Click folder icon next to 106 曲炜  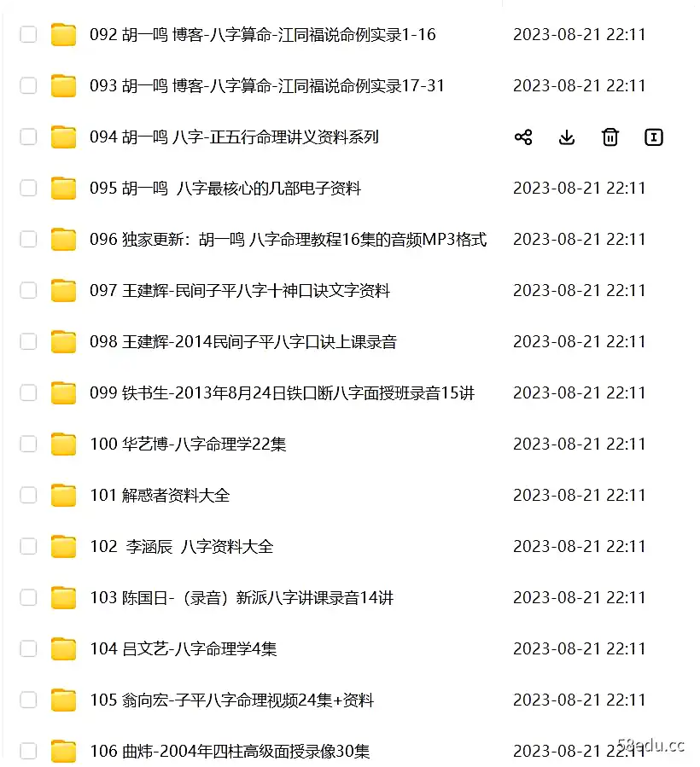[x=64, y=751]
